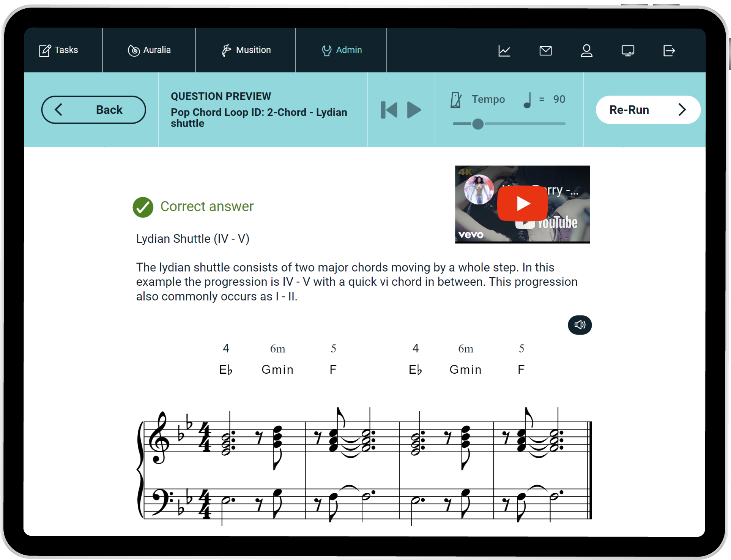This screenshot has width=731, height=560.
Task: Click the tempo slider handle
Action: pyautogui.click(x=478, y=124)
